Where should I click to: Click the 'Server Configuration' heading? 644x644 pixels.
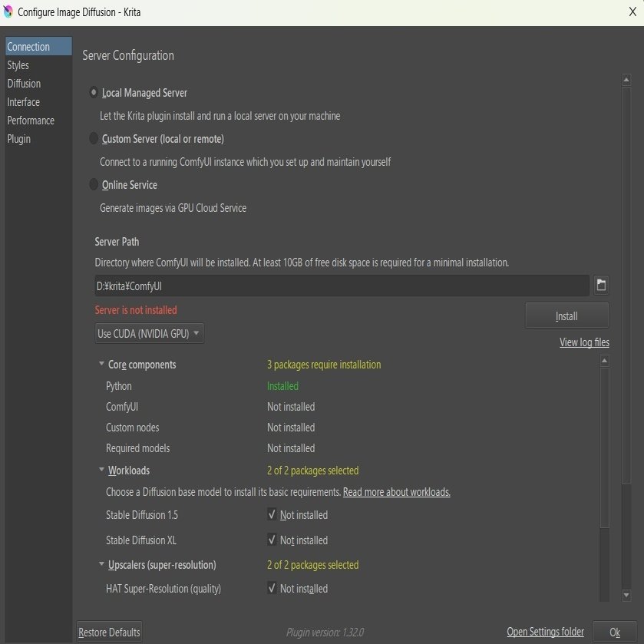pos(128,55)
